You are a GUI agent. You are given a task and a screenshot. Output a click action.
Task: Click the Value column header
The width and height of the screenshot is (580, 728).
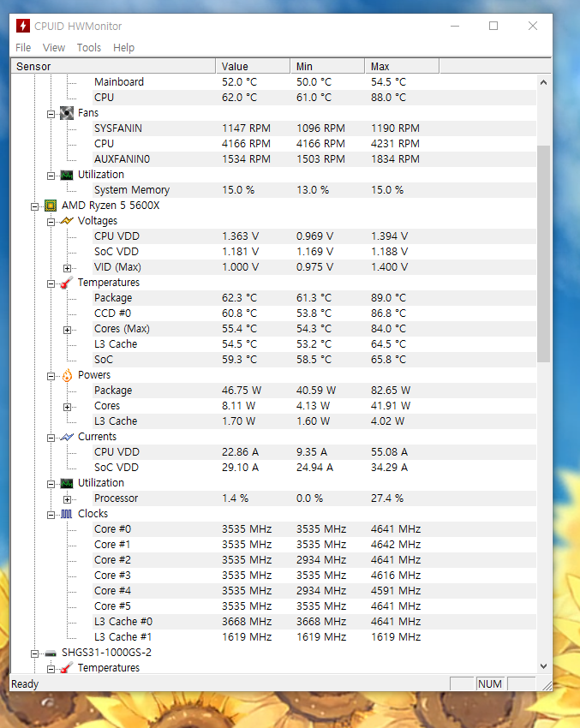click(253, 67)
